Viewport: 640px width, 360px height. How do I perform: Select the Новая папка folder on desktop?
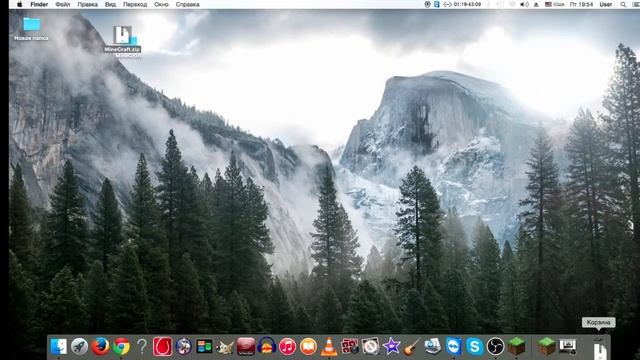point(31,29)
